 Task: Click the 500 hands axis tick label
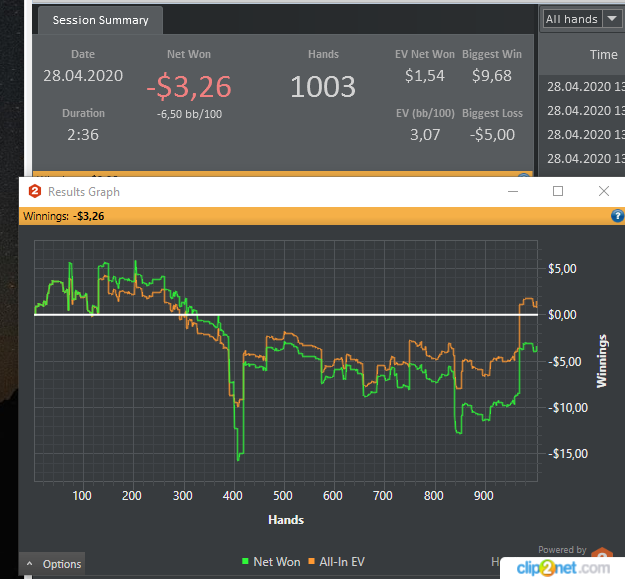click(283, 496)
